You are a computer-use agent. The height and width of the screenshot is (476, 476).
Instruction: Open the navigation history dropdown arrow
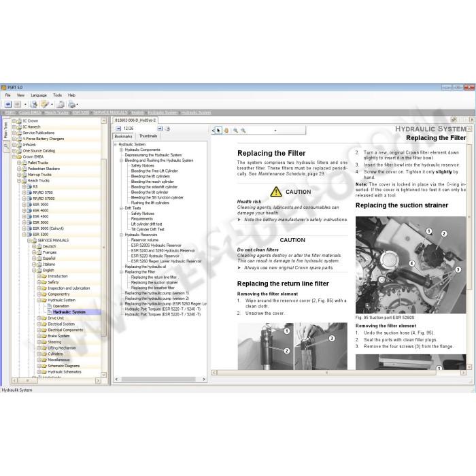25,105
